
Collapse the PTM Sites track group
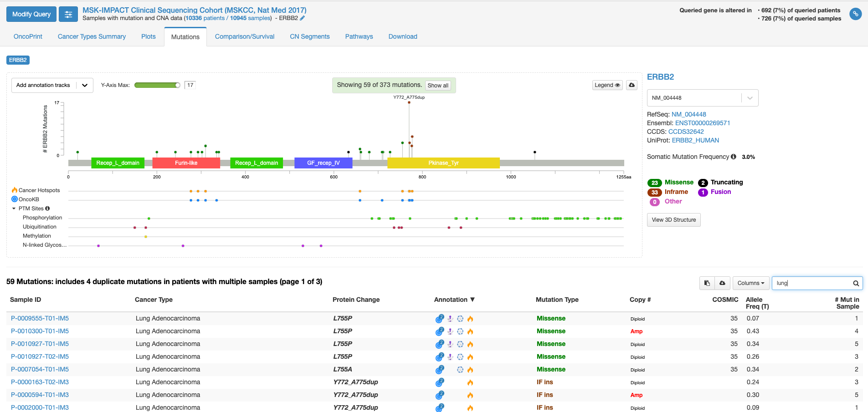(14, 209)
